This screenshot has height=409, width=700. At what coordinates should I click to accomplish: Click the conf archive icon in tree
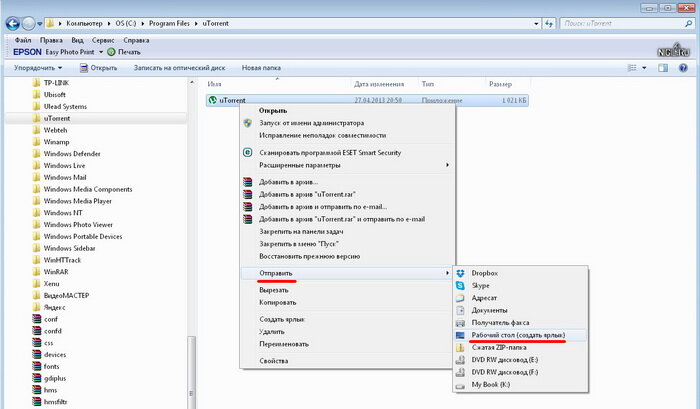tap(37, 319)
